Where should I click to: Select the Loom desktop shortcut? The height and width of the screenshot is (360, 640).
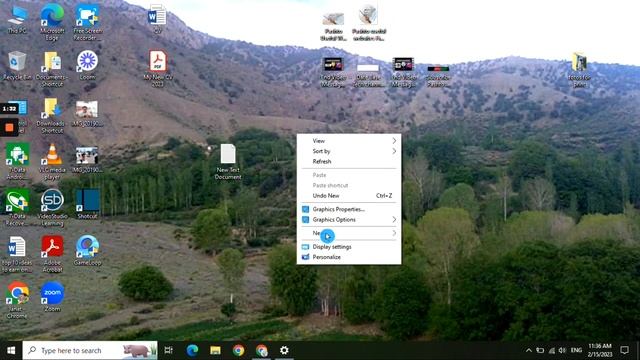point(87,65)
